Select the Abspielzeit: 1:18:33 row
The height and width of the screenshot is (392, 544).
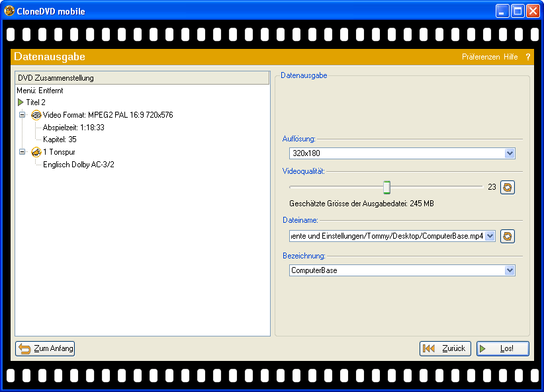pos(73,128)
